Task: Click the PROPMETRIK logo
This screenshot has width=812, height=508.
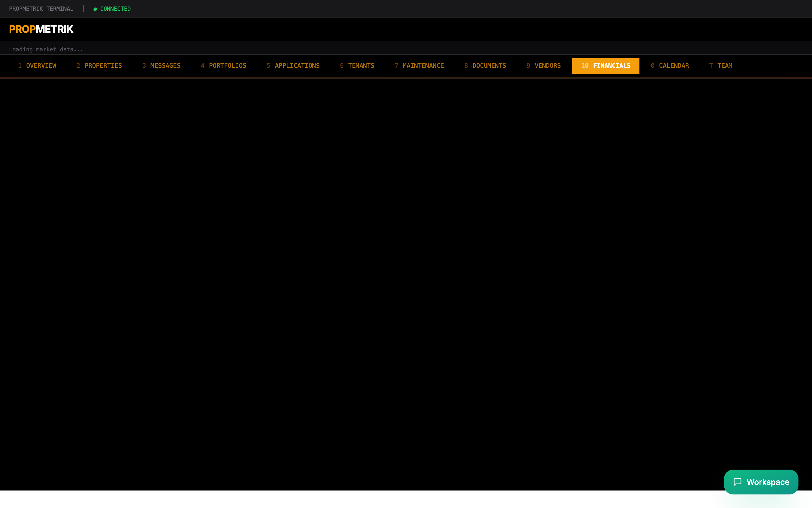Action: (41, 29)
